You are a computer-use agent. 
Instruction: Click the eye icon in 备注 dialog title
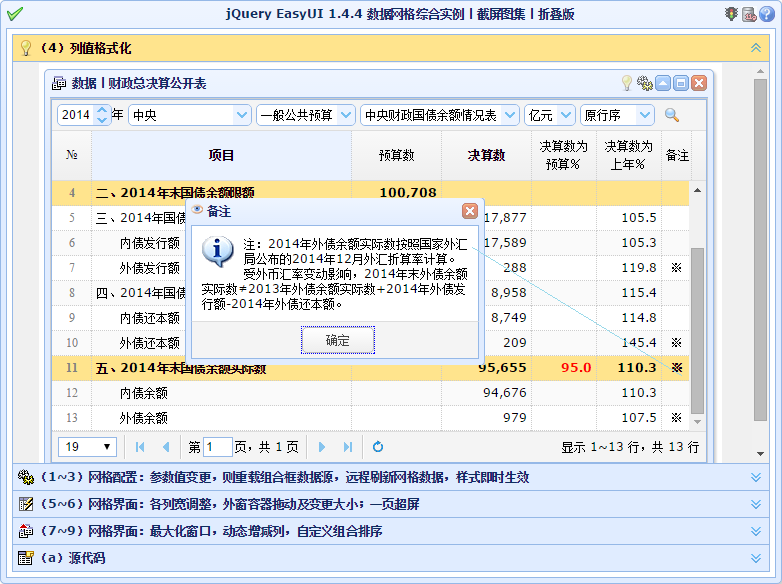click(197, 209)
